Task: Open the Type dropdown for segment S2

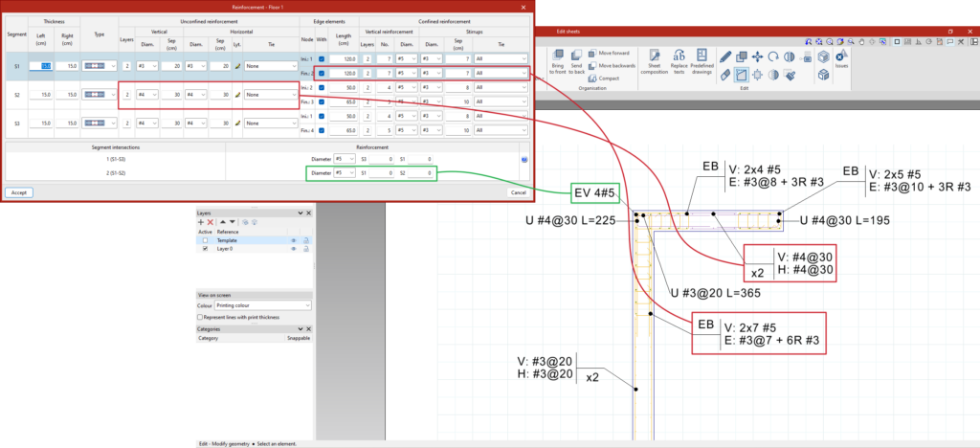Action: (x=100, y=95)
